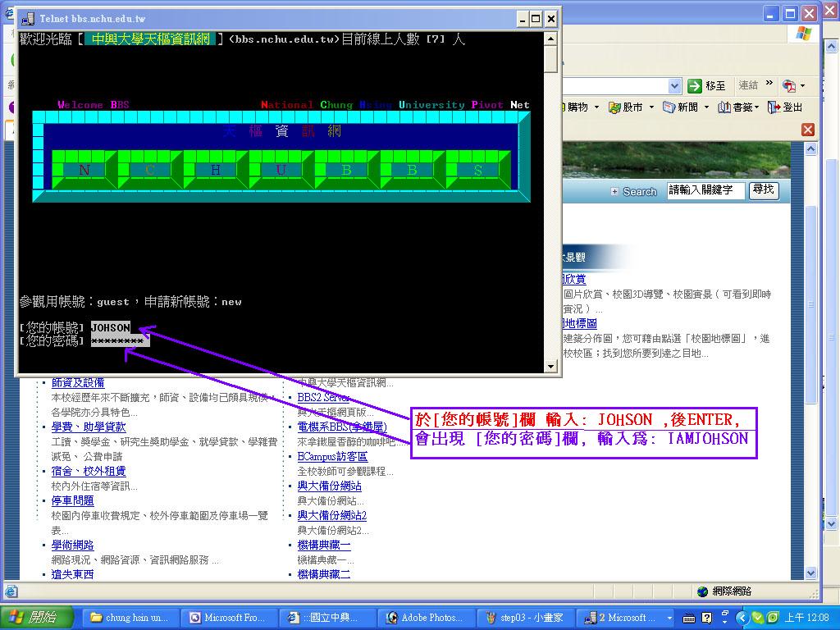
Task: Open the 學費、助學貸款 link
Action: pos(89,427)
